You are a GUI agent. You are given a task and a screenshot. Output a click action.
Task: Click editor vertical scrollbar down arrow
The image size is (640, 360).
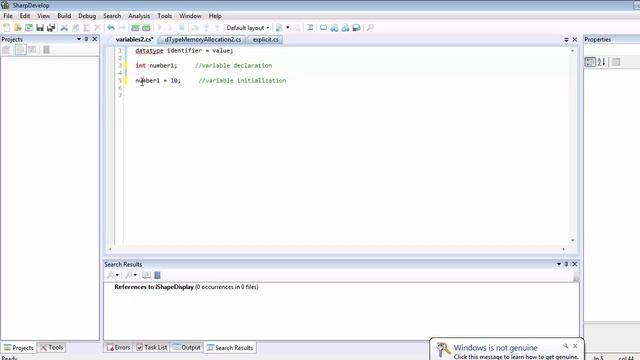point(572,240)
